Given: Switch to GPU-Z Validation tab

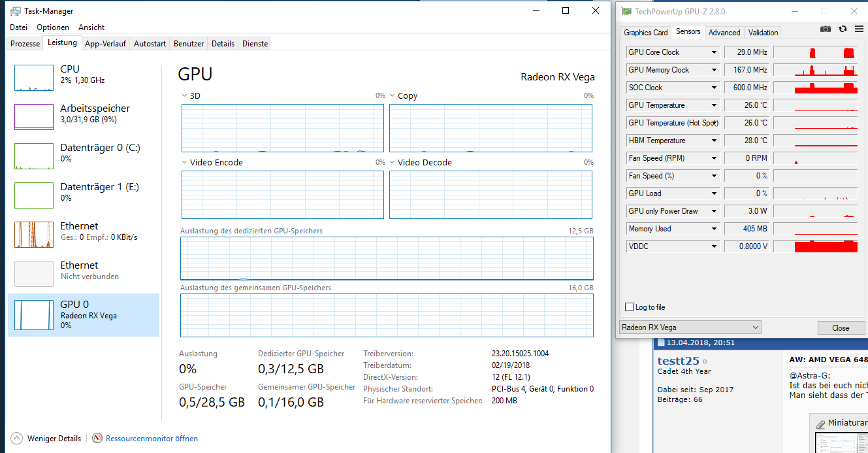Looking at the screenshot, I should pyautogui.click(x=763, y=33).
